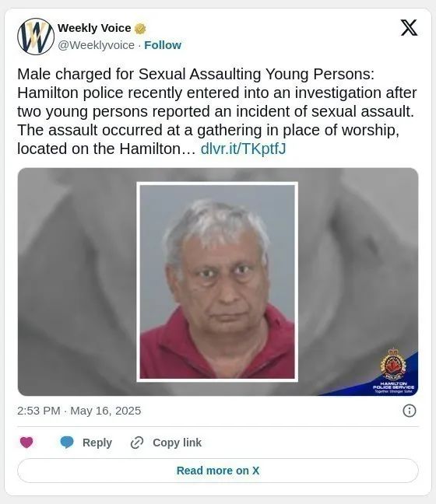436x504 pixels.
Task: Open the framed mugshot photo in the tweet
Action: (x=217, y=282)
